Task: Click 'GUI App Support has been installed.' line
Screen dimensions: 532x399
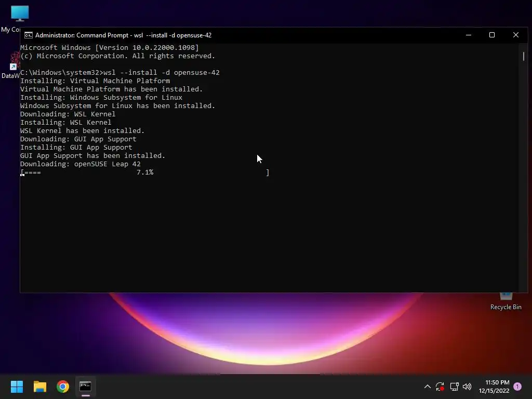Action: coord(92,156)
